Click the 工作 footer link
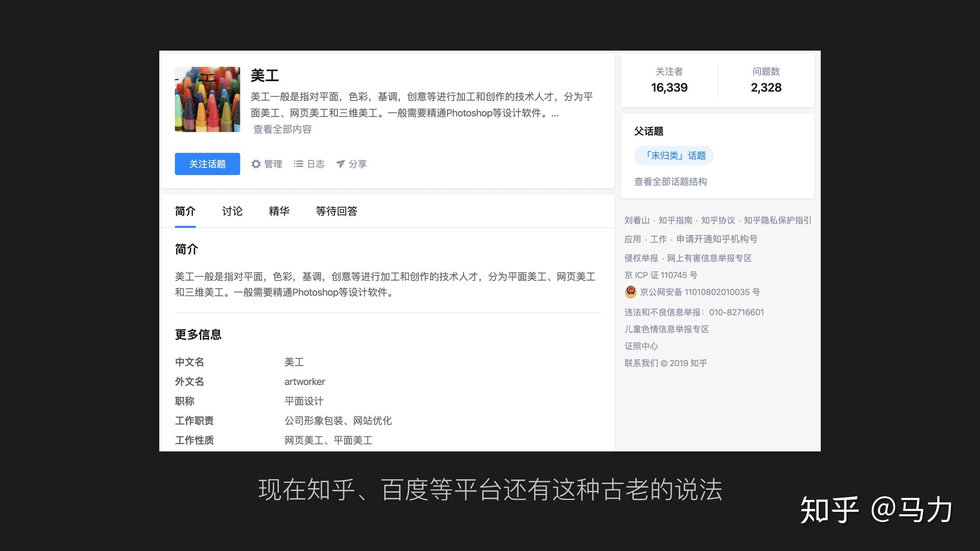This screenshot has width=980, height=551. [659, 239]
